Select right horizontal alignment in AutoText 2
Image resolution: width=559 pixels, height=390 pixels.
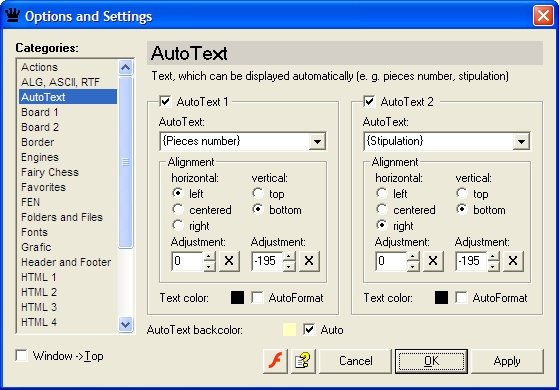[x=382, y=225]
